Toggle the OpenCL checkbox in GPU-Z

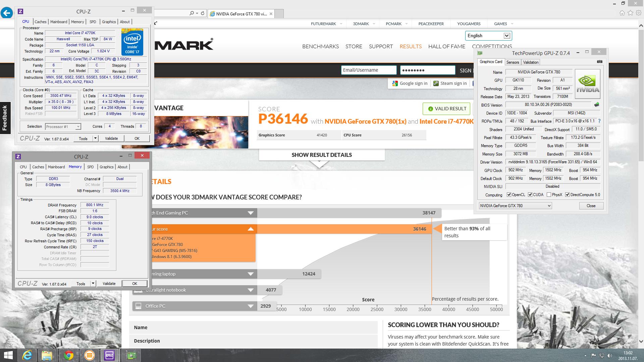click(x=509, y=195)
